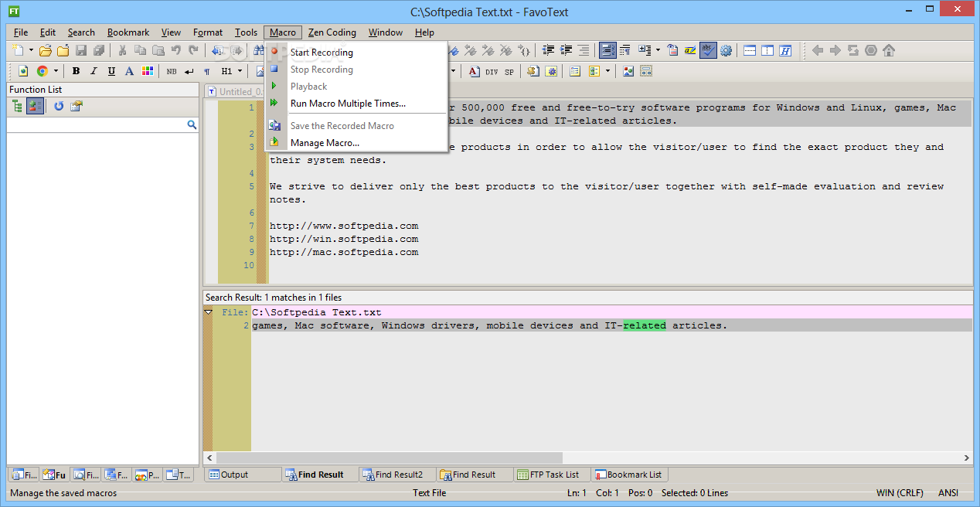Open the Tools menu

[246, 32]
